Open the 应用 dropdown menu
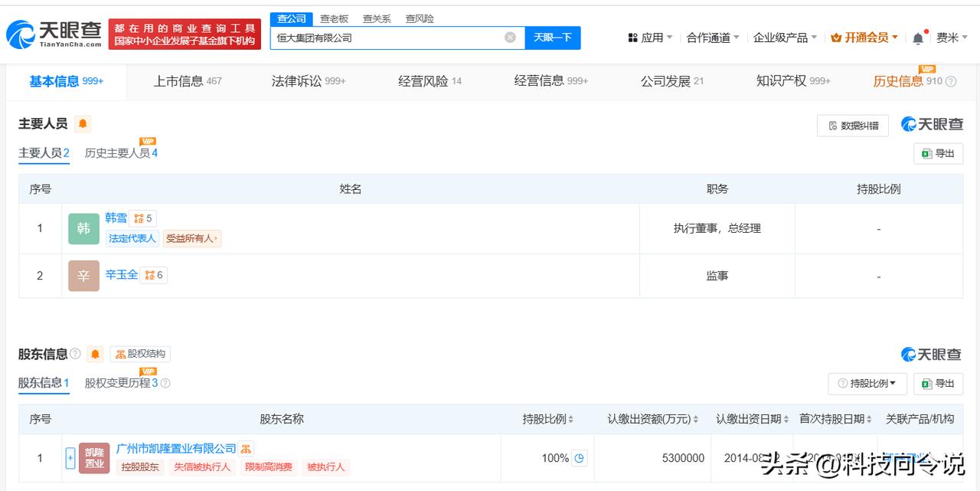Viewport: 980px width, 491px height. tap(650, 38)
